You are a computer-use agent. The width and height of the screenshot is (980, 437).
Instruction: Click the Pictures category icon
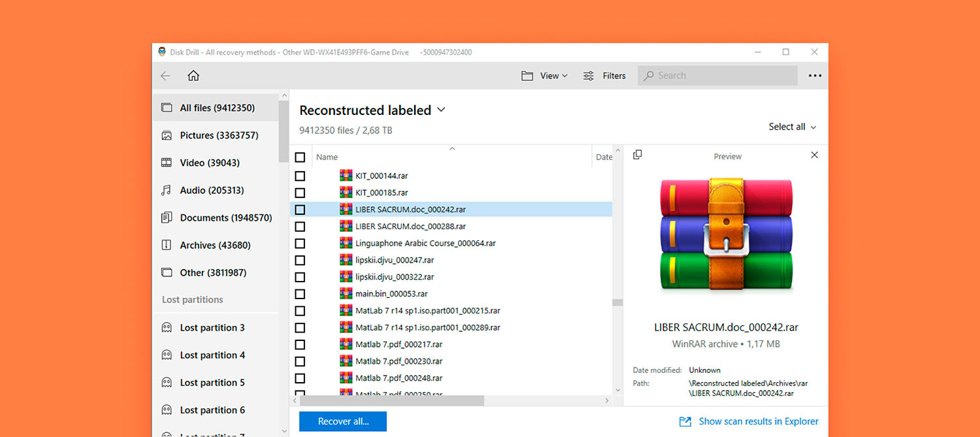pos(167,136)
